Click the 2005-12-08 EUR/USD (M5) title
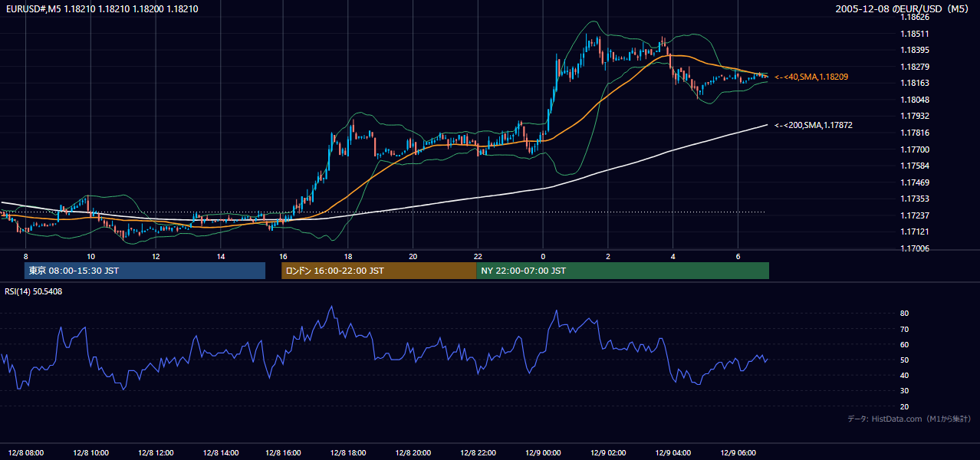This screenshot has width=980, height=460. pos(902,9)
